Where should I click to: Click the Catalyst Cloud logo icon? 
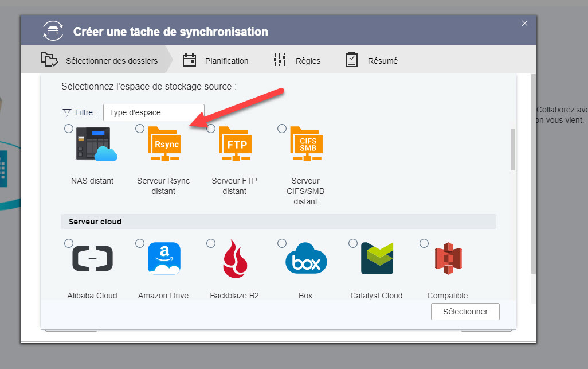point(377,259)
